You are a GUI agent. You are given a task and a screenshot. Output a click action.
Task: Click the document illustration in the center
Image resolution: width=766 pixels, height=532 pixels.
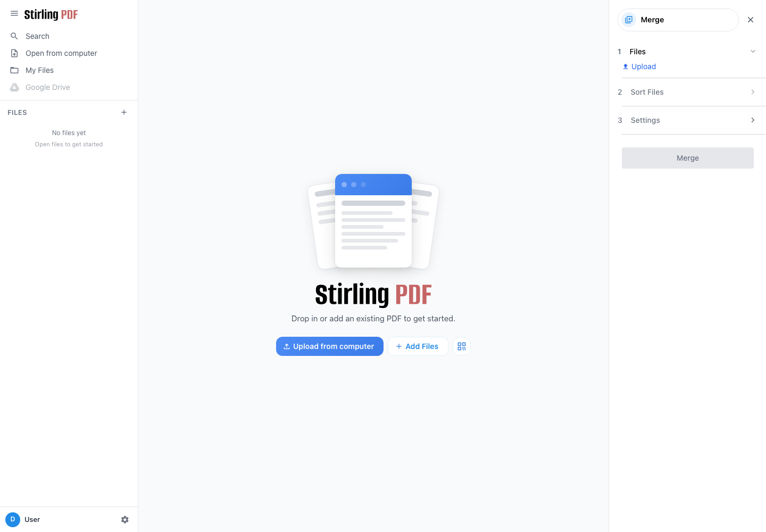click(x=373, y=221)
